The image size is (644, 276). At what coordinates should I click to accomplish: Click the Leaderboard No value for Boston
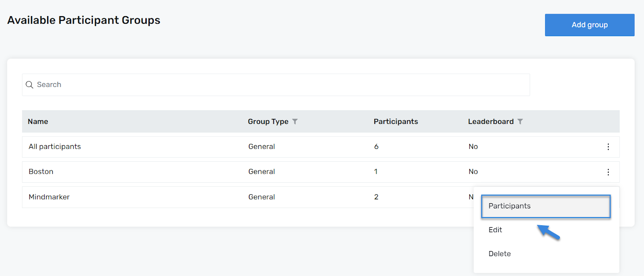tap(473, 172)
